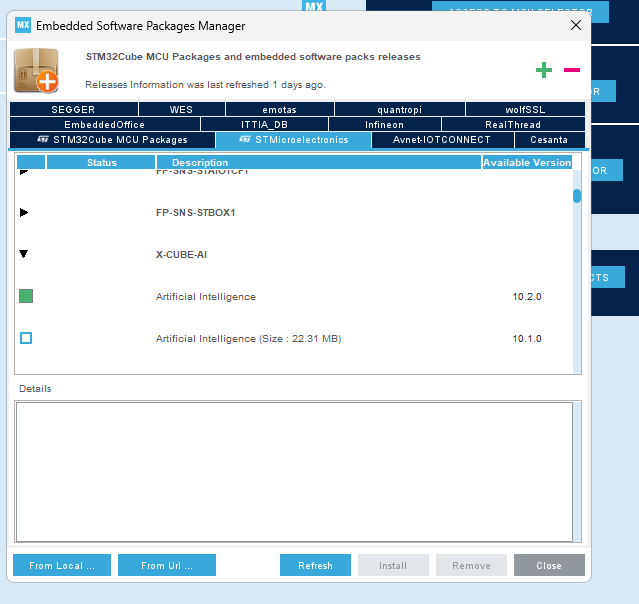Click the pink minus collapse-all icon

572,70
